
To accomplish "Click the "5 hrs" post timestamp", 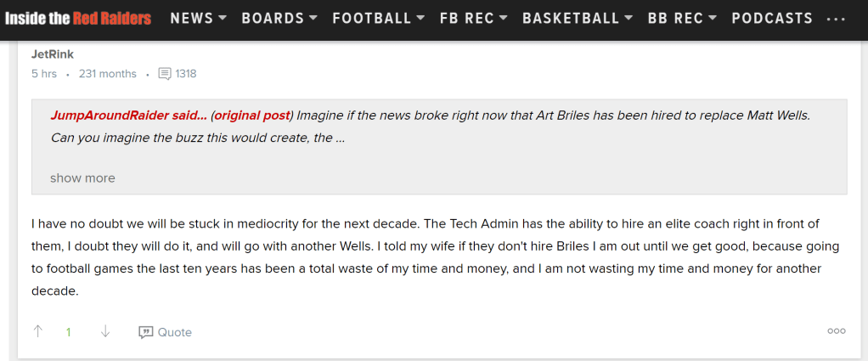I will click(x=44, y=74).
